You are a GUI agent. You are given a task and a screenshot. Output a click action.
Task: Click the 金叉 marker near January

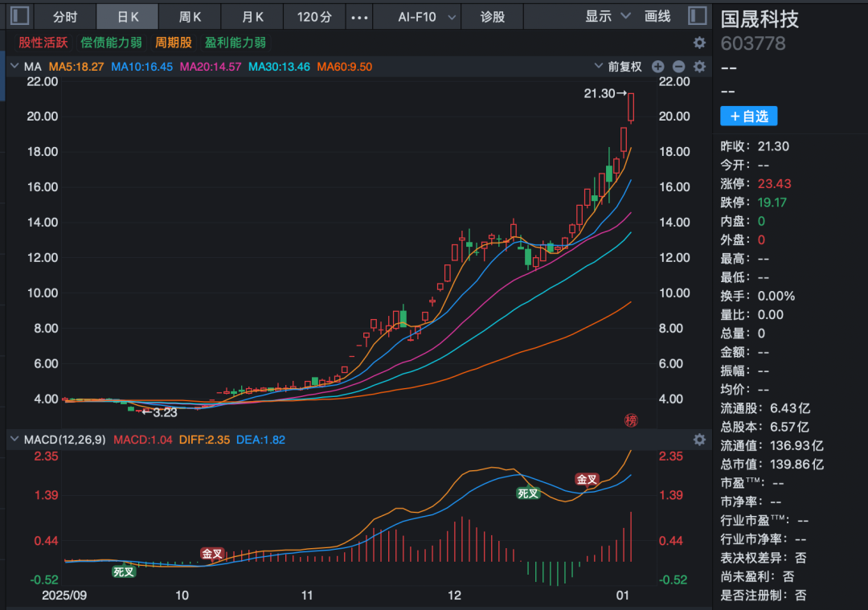coord(587,480)
